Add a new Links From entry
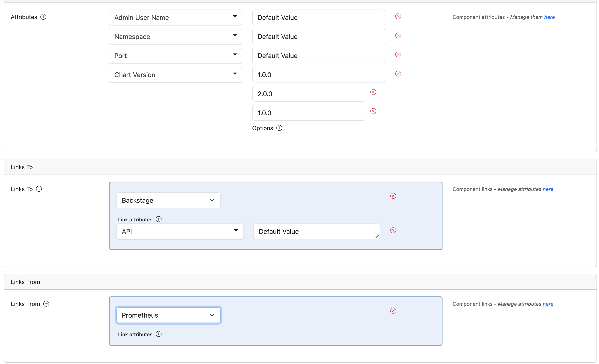Image resolution: width=599 pixels, height=364 pixels. pyautogui.click(x=46, y=304)
